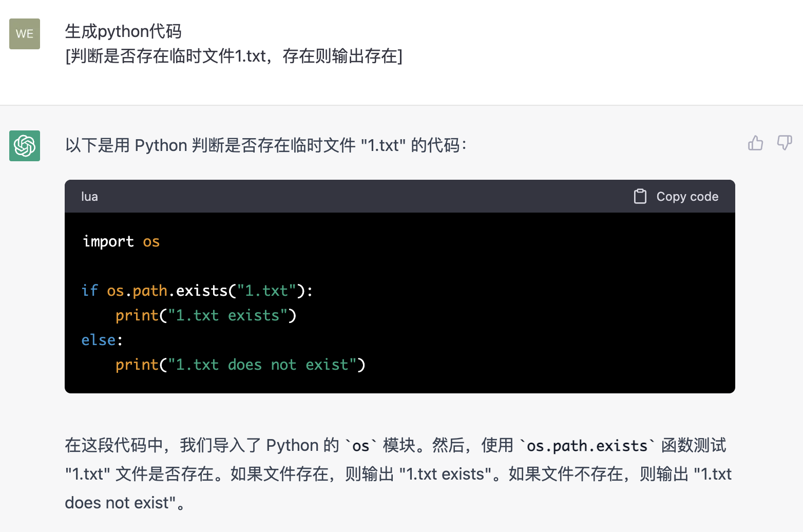This screenshot has height=532, width=803.
Task: Click the clipboard icon beside Copy code
Action: [640, 196]
